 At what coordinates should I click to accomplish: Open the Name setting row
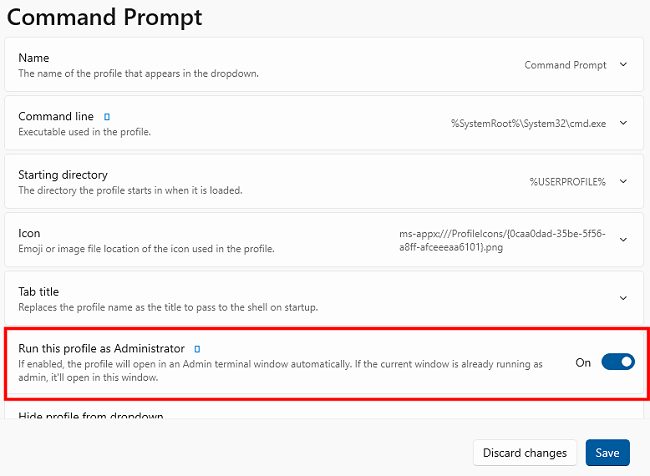tap(324, 65)
